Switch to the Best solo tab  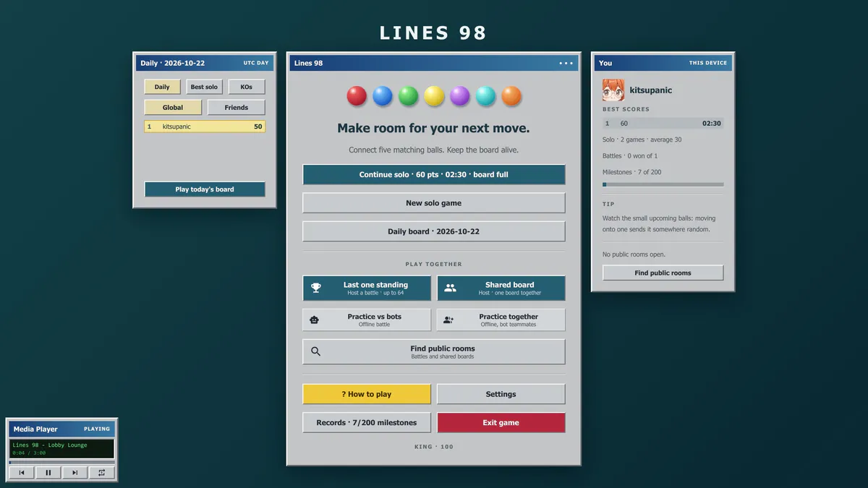point(204,87)
